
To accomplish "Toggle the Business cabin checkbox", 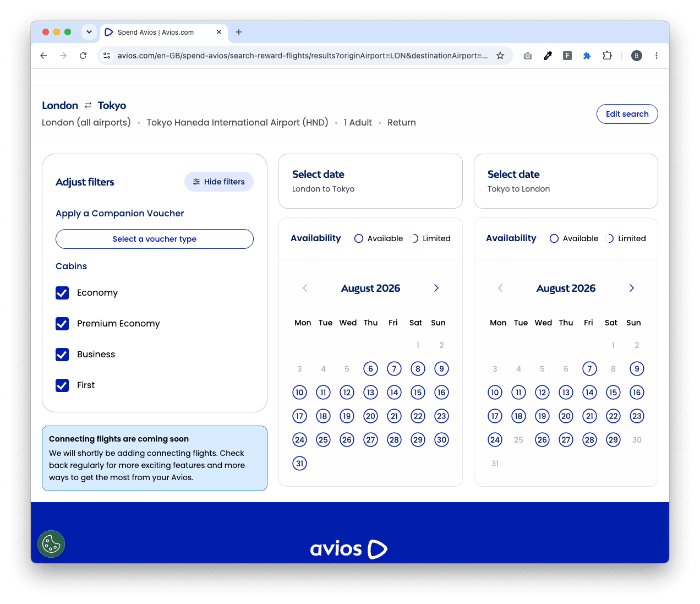I will (62, 355).
